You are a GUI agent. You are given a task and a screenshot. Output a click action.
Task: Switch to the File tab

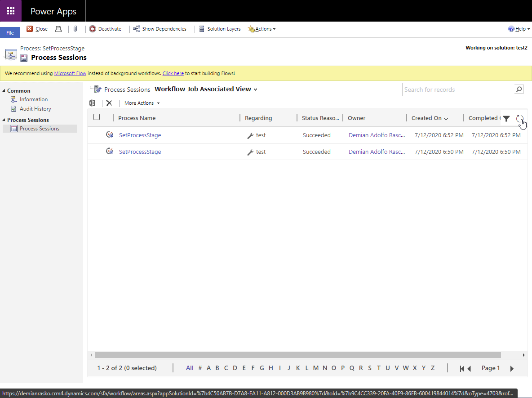9,32
